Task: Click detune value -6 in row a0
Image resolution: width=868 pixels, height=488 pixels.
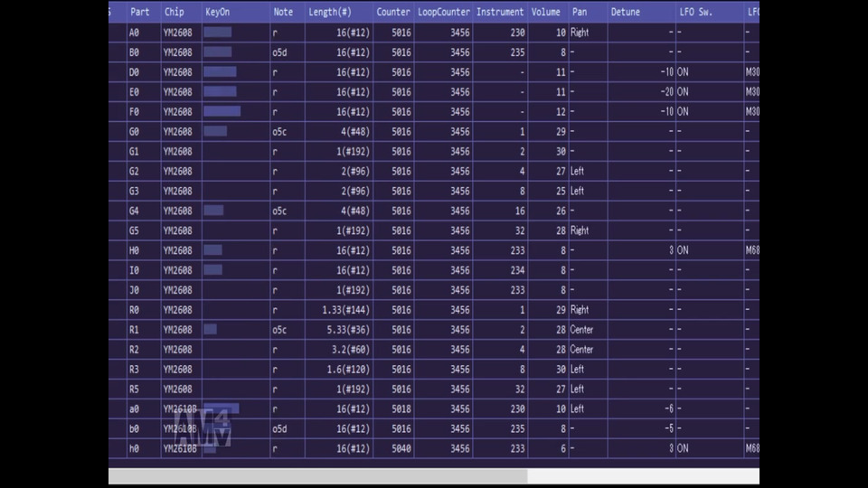Action: pos(669,408)
